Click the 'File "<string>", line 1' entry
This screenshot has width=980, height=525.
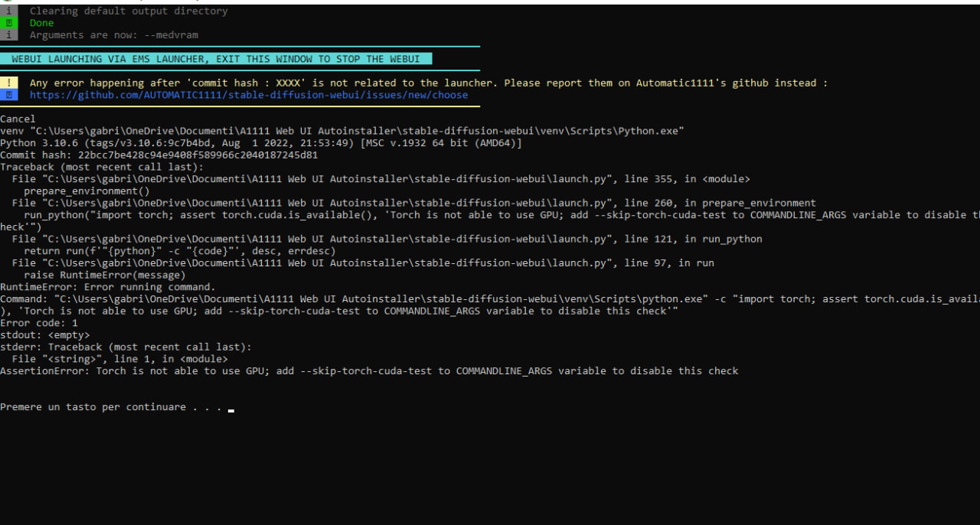(120, 359)
